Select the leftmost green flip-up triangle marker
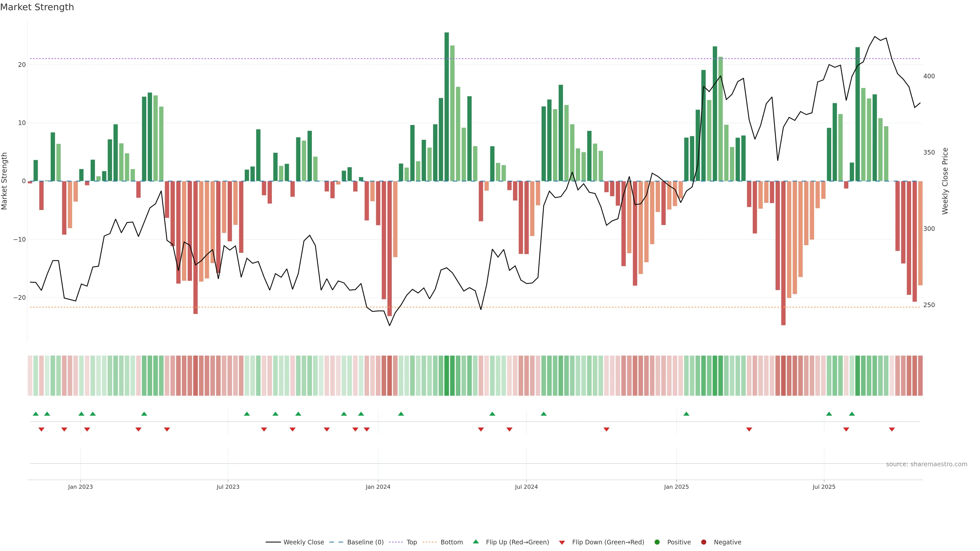 [36, 414]
